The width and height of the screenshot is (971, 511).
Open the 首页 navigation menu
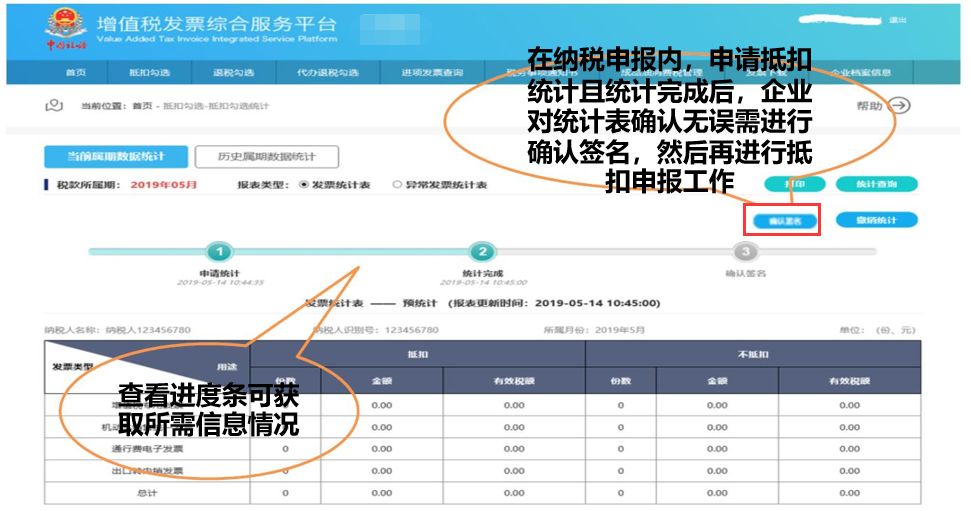pos(76,73)
